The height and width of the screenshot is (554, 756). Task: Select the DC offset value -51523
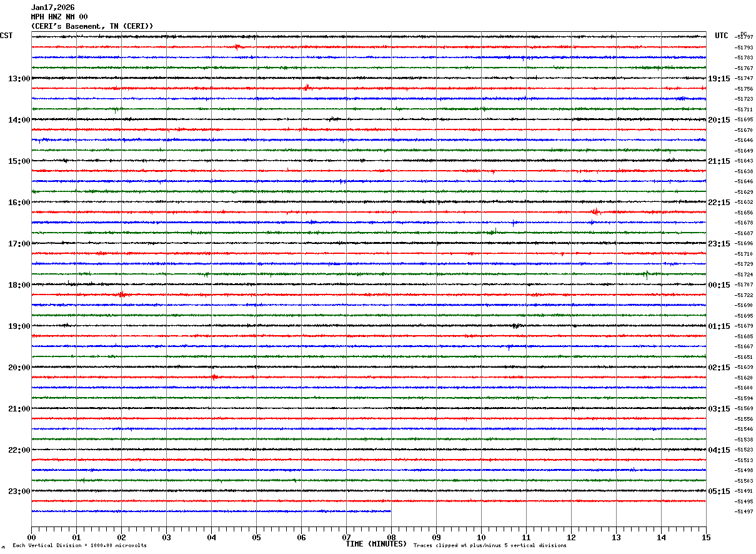click(744, 450)
